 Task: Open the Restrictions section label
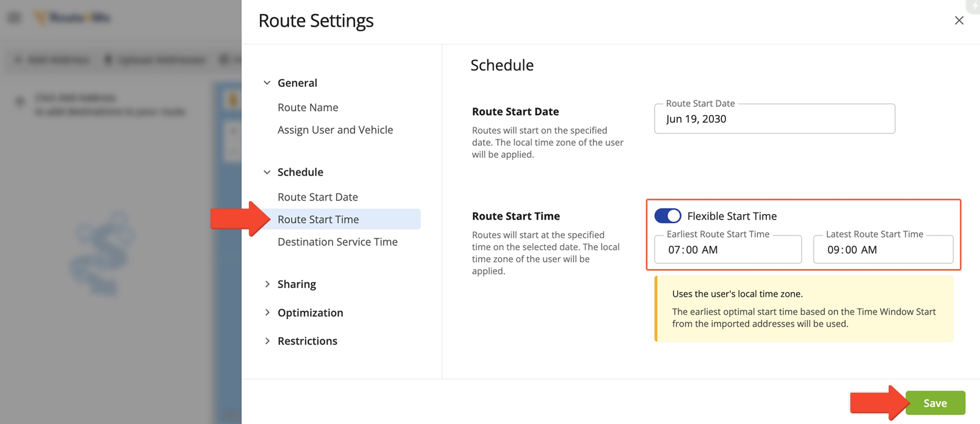point(307,341)
